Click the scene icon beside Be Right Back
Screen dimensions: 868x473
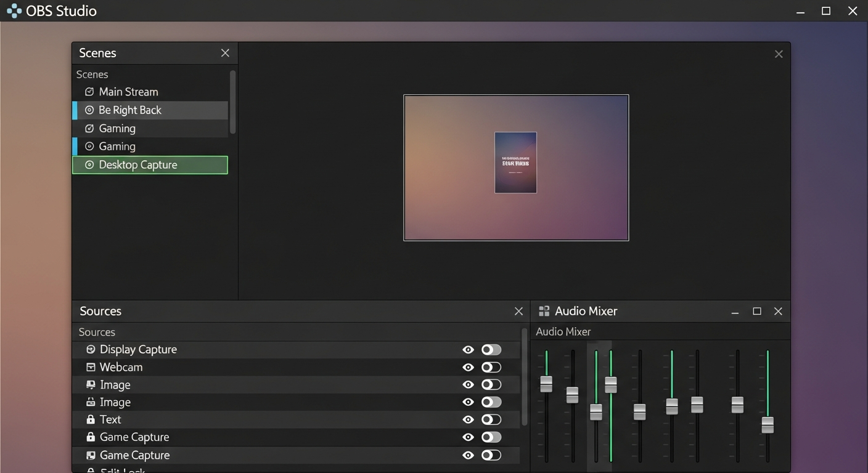click(x=89, y=110)
